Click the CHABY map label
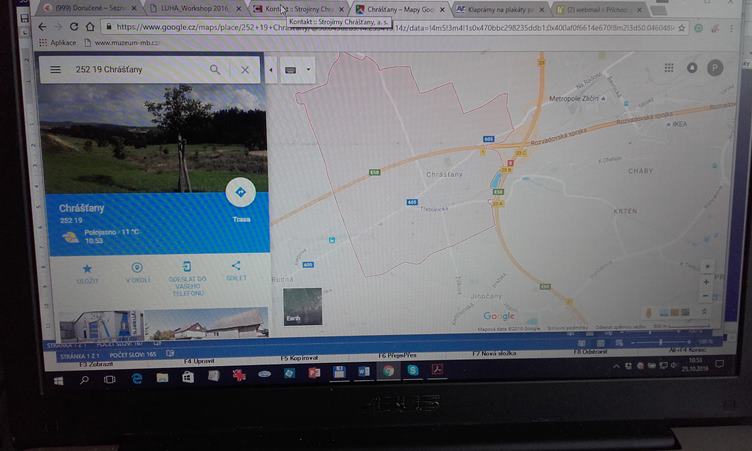752x451 pixels. [x=640, y=171]
